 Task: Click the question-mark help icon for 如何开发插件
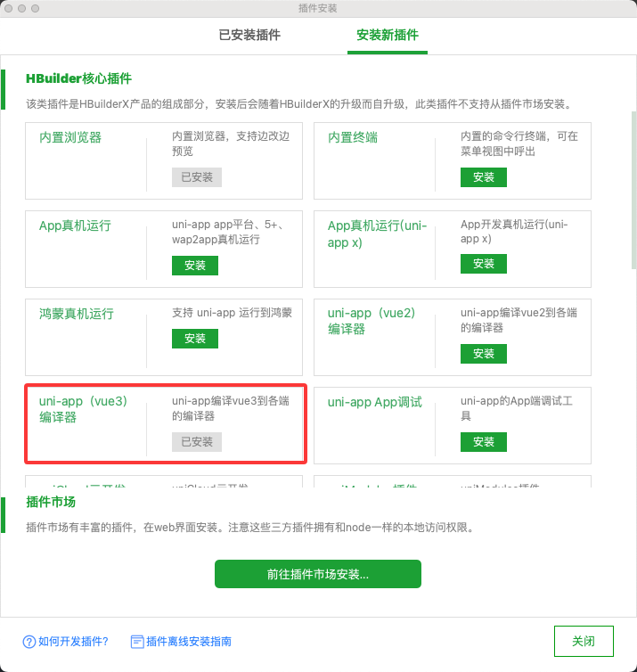pyautogui.click(x=29, y=642)
